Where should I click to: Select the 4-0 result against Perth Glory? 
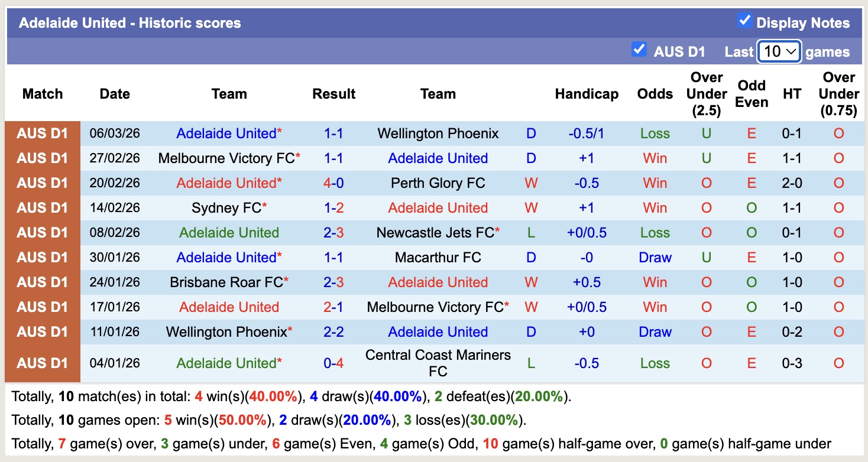[x=333, y=183]
